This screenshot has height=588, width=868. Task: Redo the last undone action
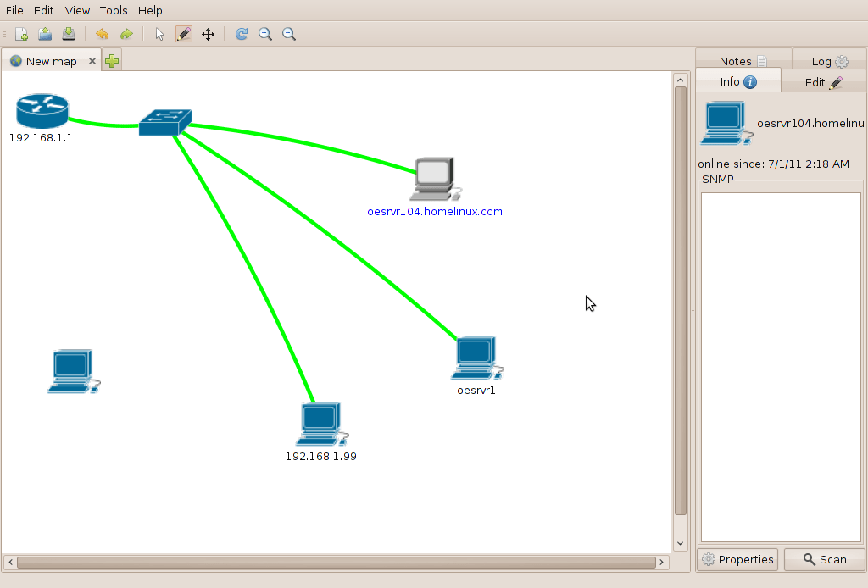pyautogui.click(x=125, y=34)
